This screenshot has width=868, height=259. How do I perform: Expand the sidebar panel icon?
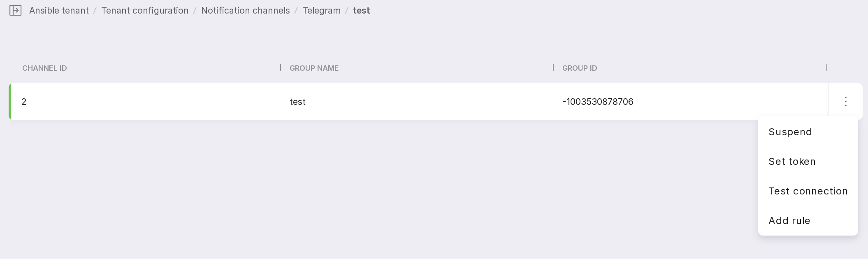pos(15,10)
